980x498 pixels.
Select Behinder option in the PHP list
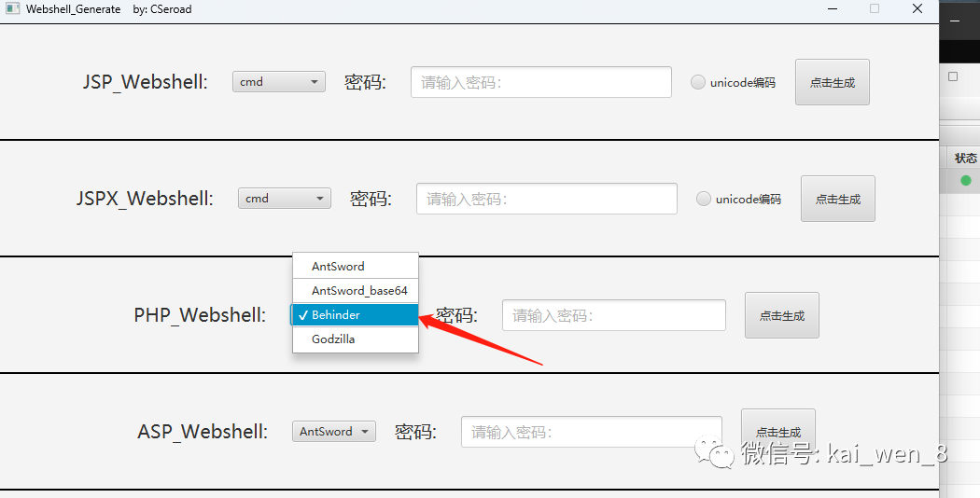click(355, 315)
